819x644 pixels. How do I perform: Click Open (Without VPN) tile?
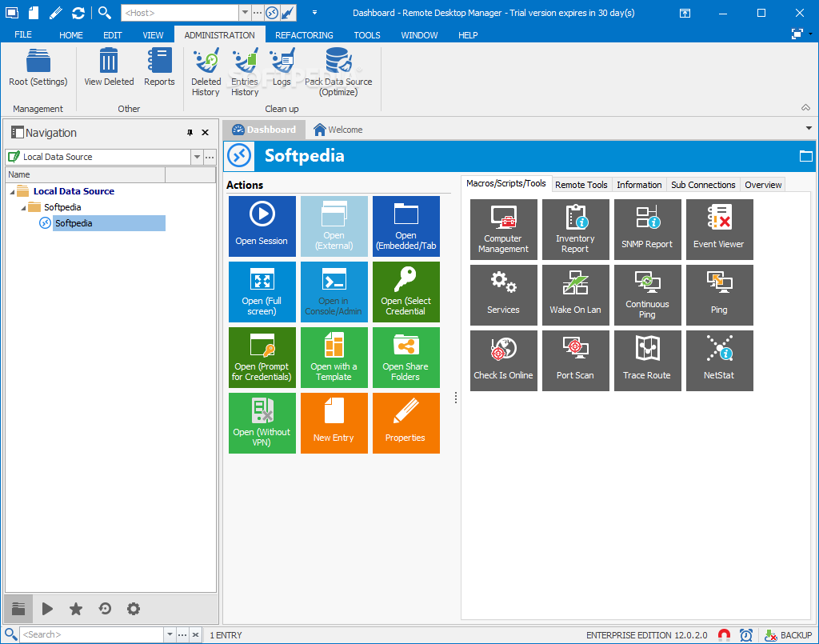262,423
